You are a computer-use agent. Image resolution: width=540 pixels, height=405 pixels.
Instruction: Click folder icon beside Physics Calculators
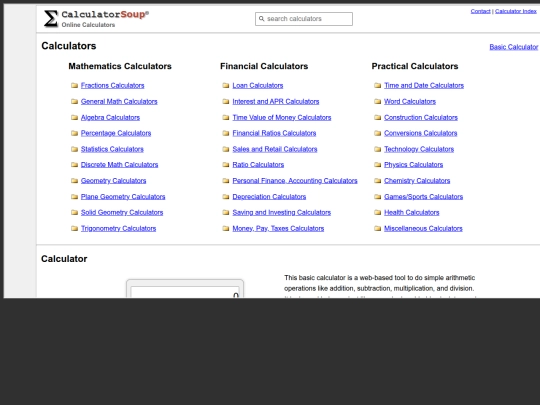pyautogui.click(x=377, y=165)
